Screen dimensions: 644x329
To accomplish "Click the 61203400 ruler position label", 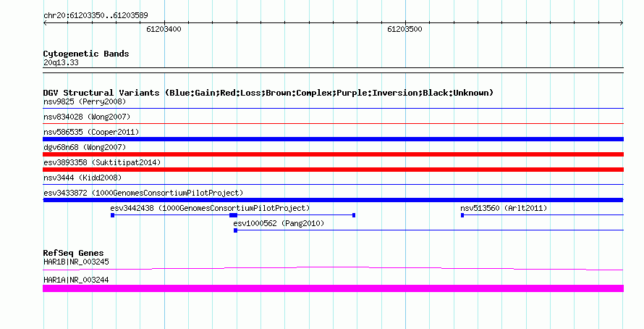I will tap(164, 29).
